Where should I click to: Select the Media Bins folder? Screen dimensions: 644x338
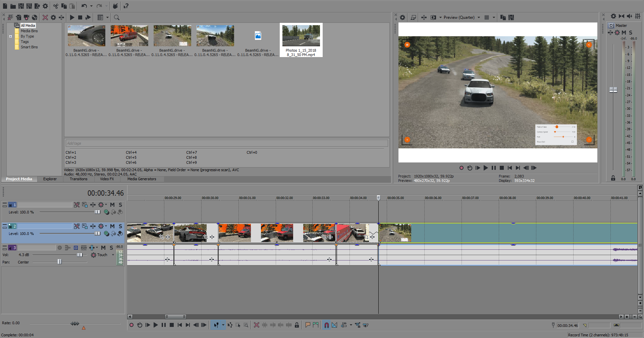[x=29, y=31]
